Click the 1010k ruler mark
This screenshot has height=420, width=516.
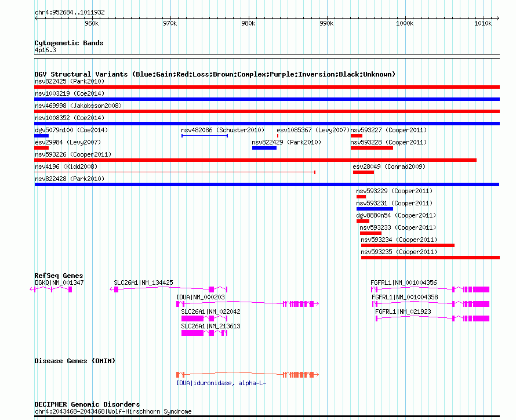[x=483, y=23]
